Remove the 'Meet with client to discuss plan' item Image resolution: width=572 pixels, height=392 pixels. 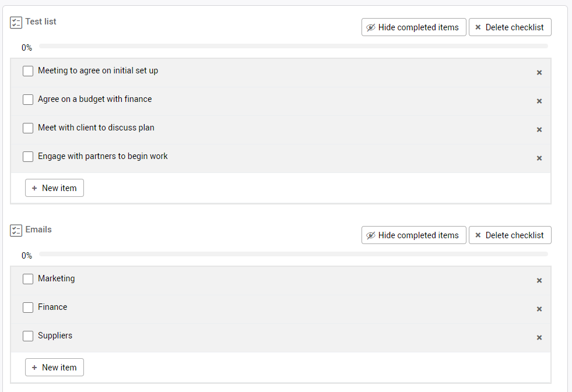click(x=539, y=130)
